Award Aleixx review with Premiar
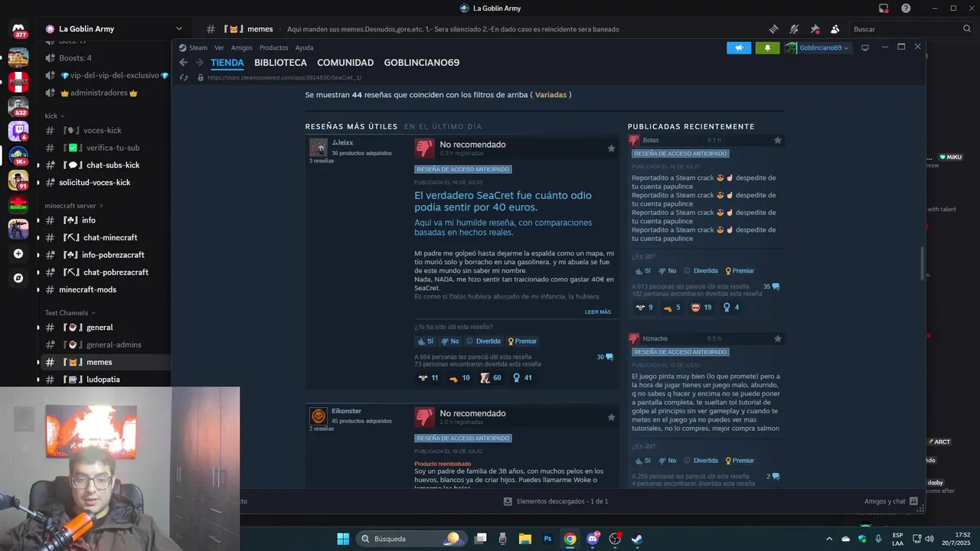This screenshot has width=980, height=551. [x=522, y=341]
